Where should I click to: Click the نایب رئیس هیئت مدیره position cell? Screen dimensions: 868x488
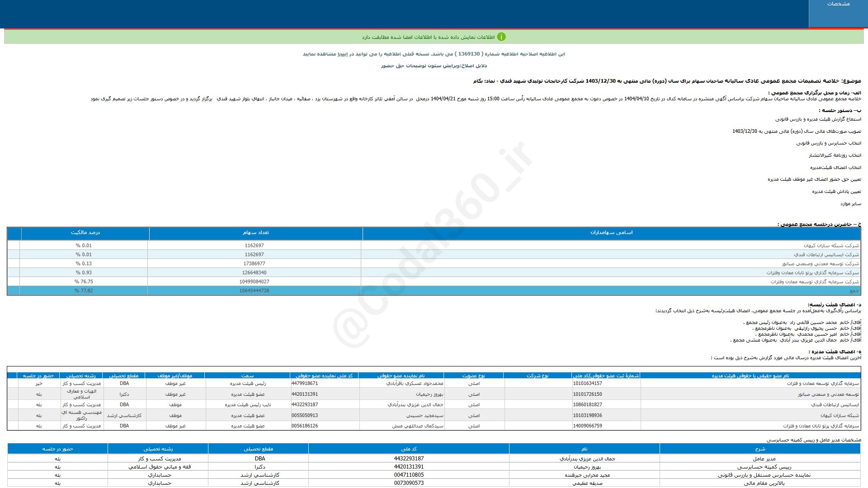coord(248,404)
